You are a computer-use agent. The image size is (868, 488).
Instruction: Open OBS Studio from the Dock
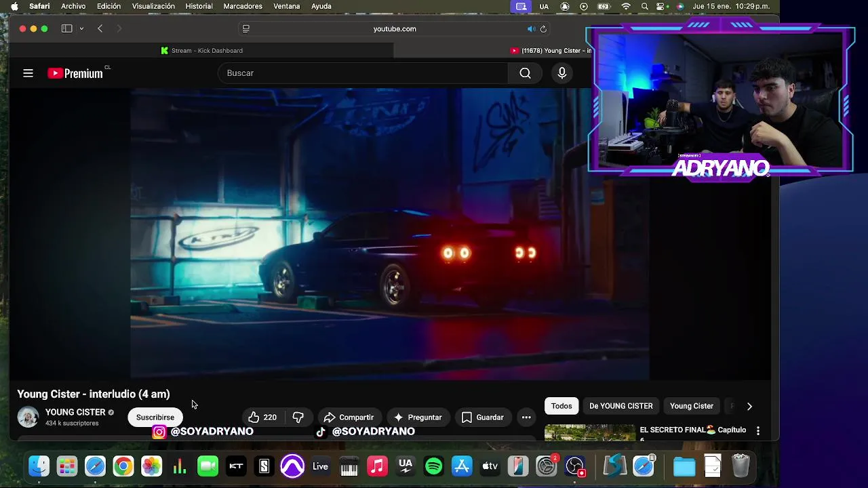pos(575,466)
